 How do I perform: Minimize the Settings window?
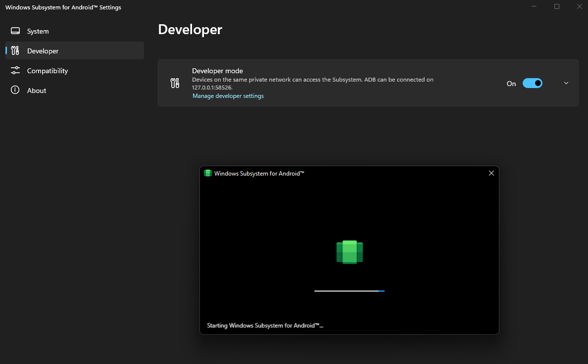tap(534, 6)
